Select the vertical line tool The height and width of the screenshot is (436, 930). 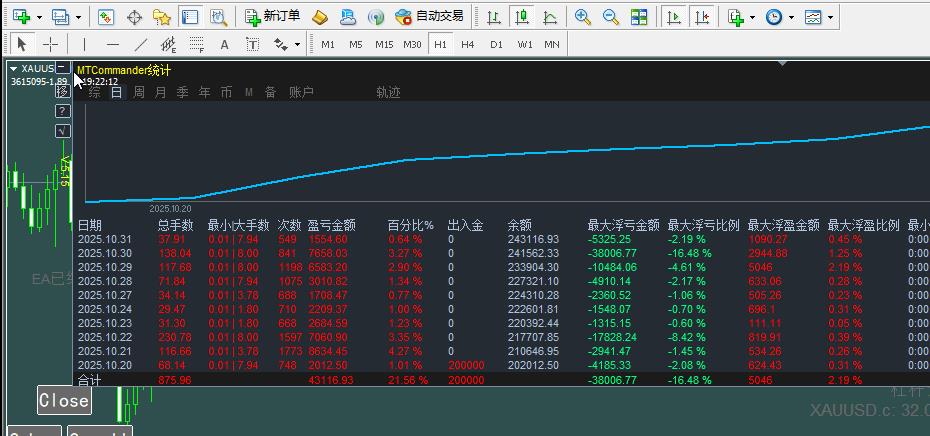click(x=84, y=44)
